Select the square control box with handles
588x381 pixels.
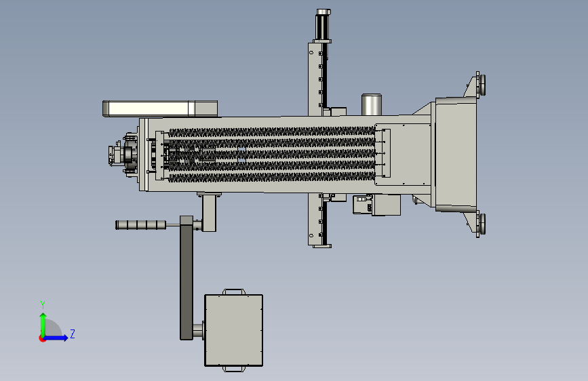[x=233, y=330]
